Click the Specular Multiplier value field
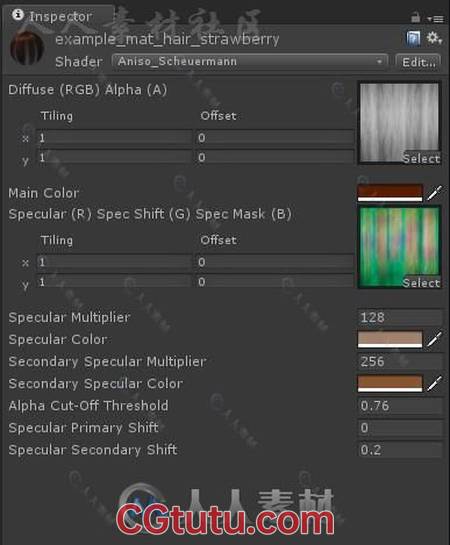 (x=400, y=317)
